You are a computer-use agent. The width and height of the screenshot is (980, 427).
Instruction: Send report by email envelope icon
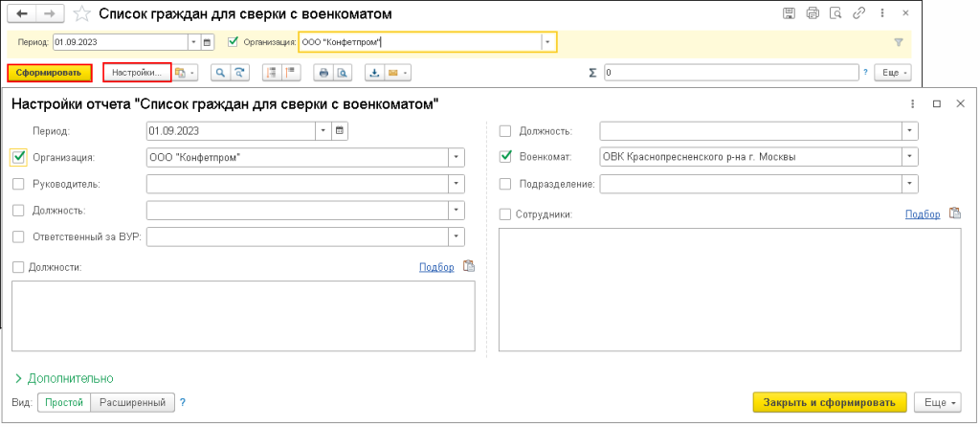[x=393, y=73]
